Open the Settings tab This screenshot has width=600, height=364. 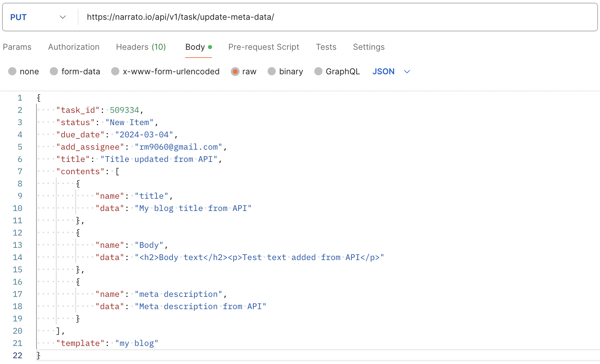[x=369, y=47]
